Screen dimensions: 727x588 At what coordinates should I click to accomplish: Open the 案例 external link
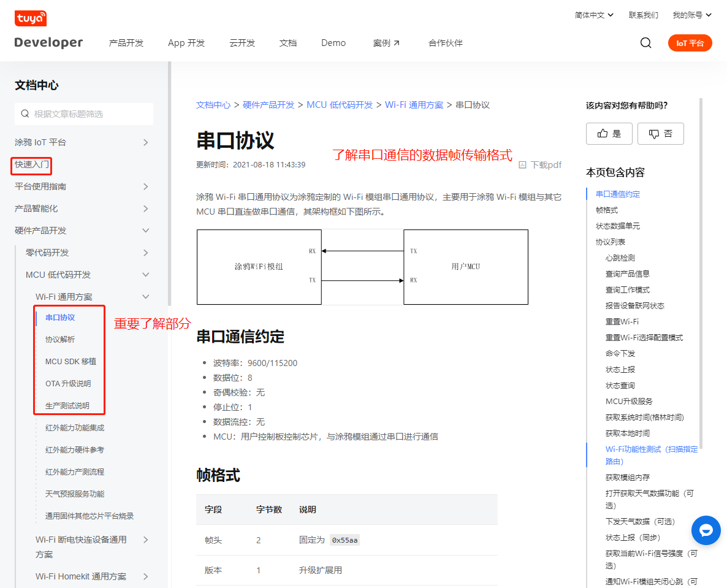pyautogui.click(x=386, y=43)
